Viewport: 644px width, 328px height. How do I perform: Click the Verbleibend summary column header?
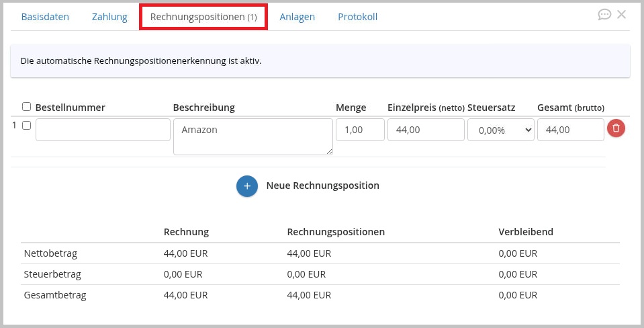click(526, 232)
